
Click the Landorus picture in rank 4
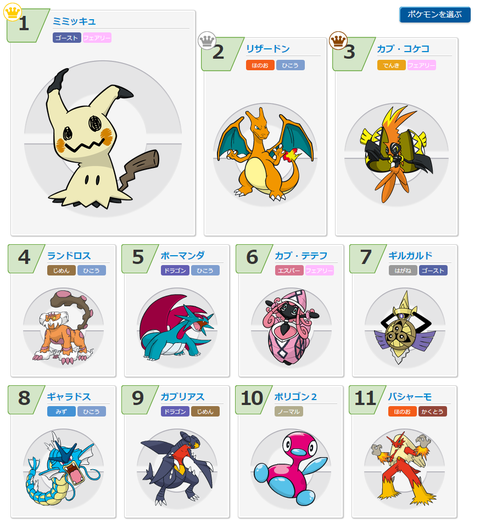63,327
